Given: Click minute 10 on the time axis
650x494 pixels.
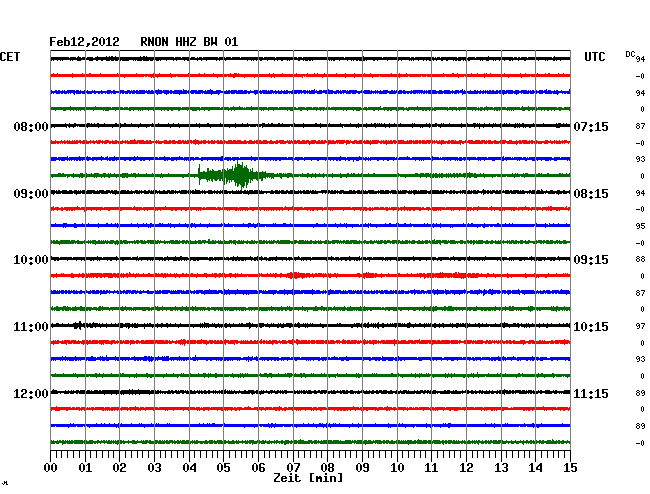Looking at the screenshot, I should pos(397,468).
